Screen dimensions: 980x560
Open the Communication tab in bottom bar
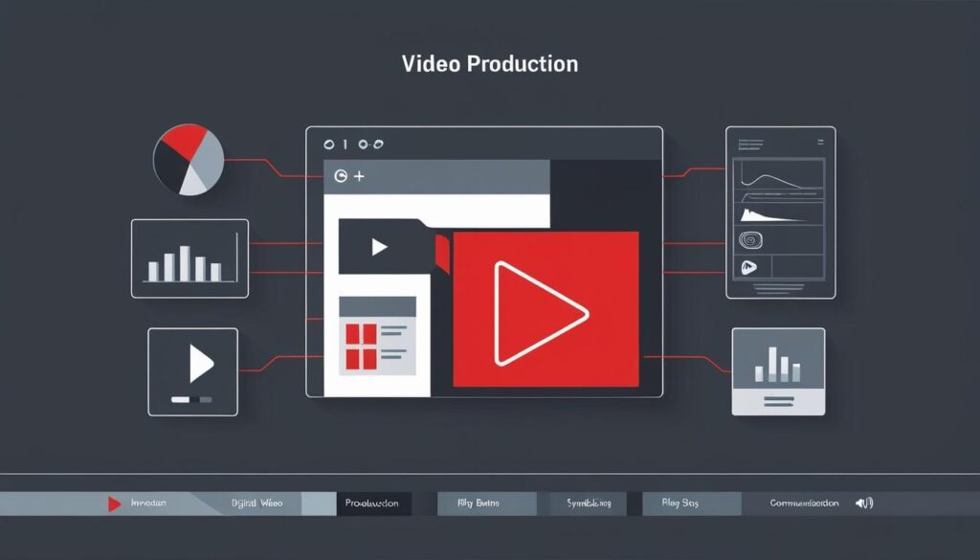pyautogui.click(x=804, y=504)
